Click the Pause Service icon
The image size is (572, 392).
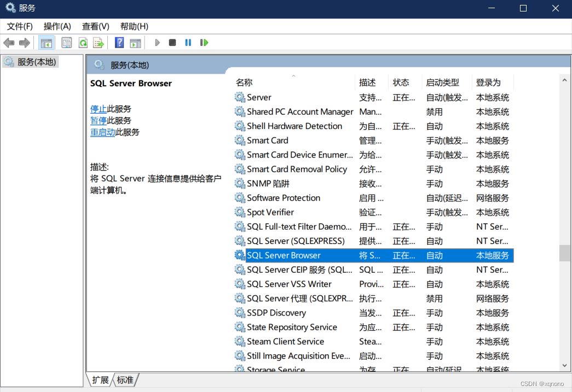(x=188, y=43)
